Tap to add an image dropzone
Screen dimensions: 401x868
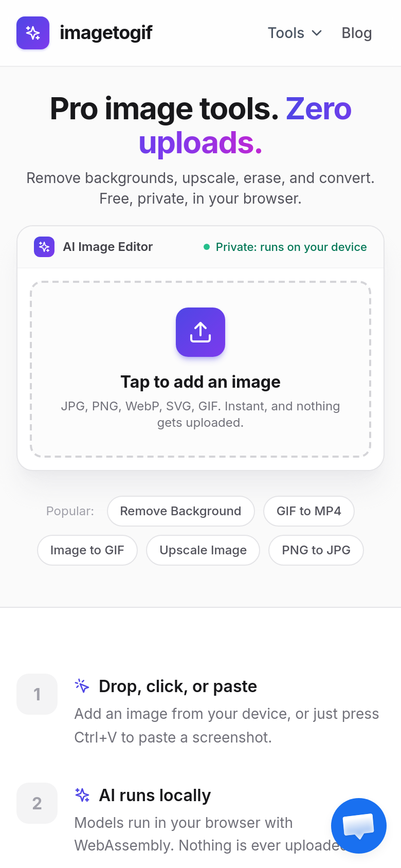(x=200, y=369)
